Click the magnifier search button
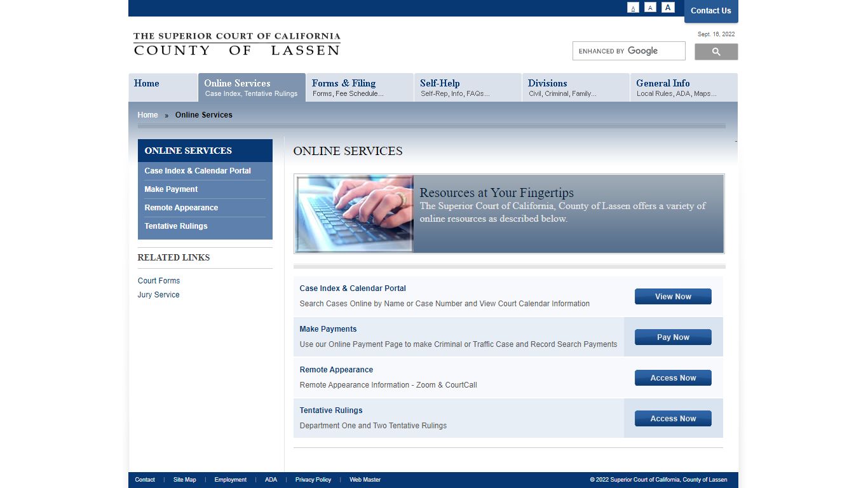 716,51
